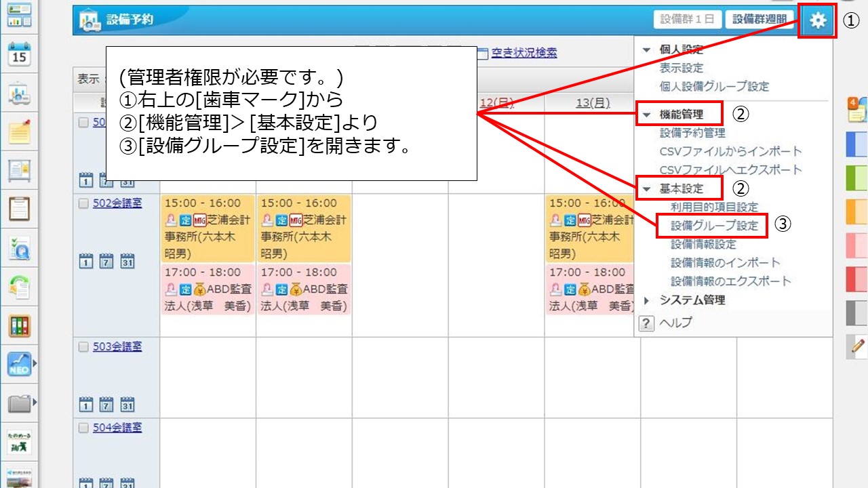
Task: Click the 13(月) date header
Action: click(x=593, y=102)
